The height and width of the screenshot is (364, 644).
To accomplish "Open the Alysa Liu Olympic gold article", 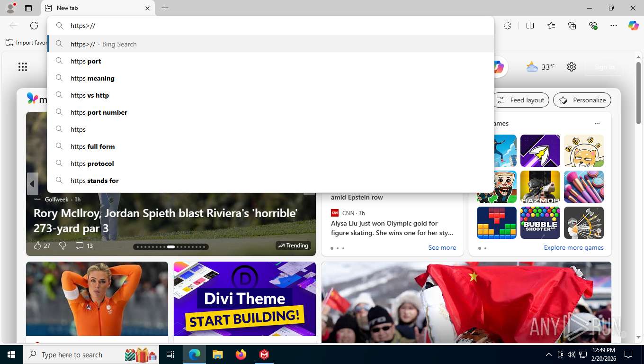I will (x=392, y=228).
